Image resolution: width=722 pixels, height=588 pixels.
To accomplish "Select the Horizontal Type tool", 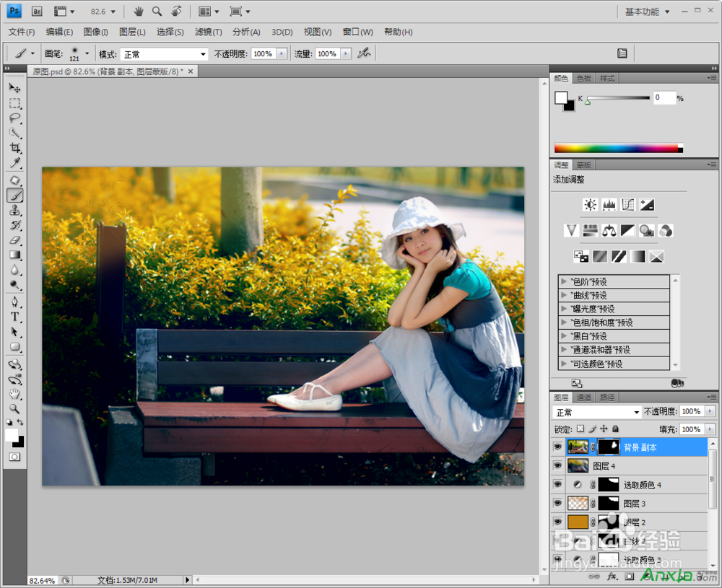I will tap(14, 317).
